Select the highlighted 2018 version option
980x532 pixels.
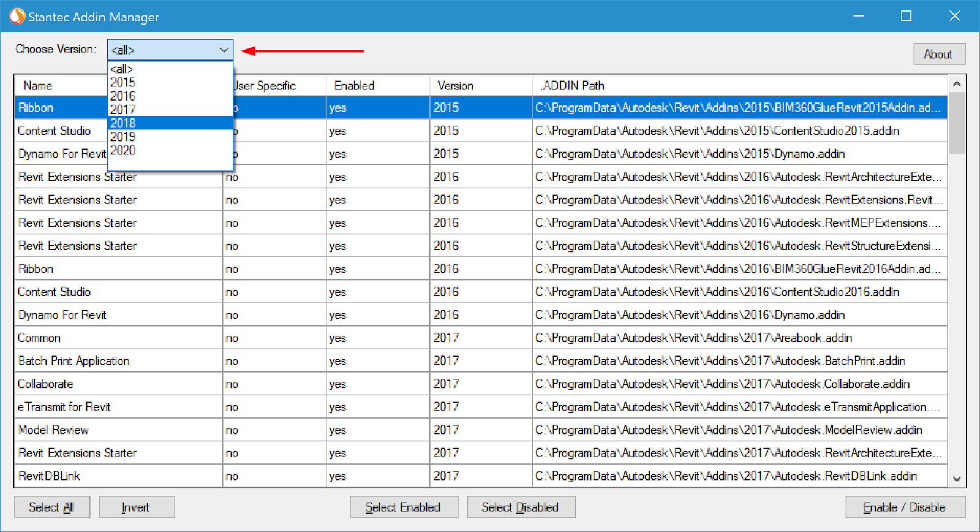[170, 123]
